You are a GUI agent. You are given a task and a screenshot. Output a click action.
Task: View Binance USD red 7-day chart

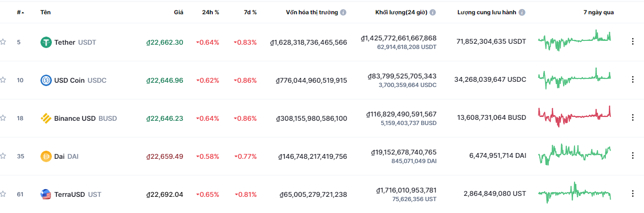(x=575, y=116)
